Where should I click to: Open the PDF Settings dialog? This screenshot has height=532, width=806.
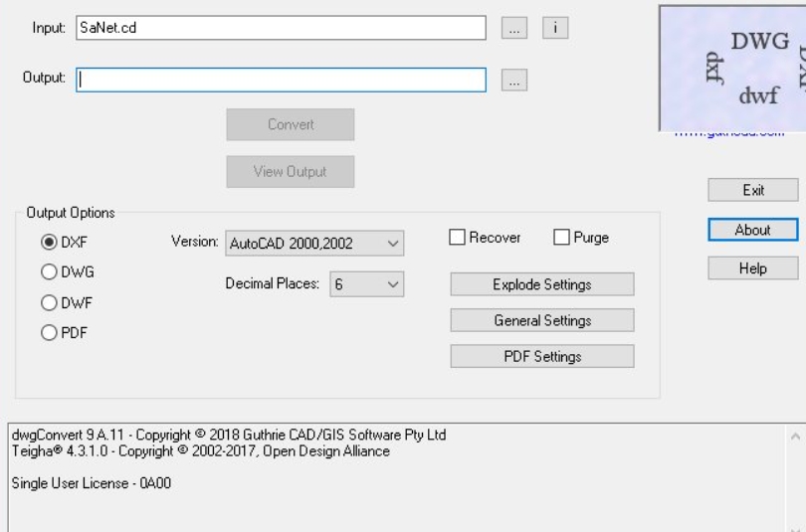pyautogui.click(x=541, y=356)
